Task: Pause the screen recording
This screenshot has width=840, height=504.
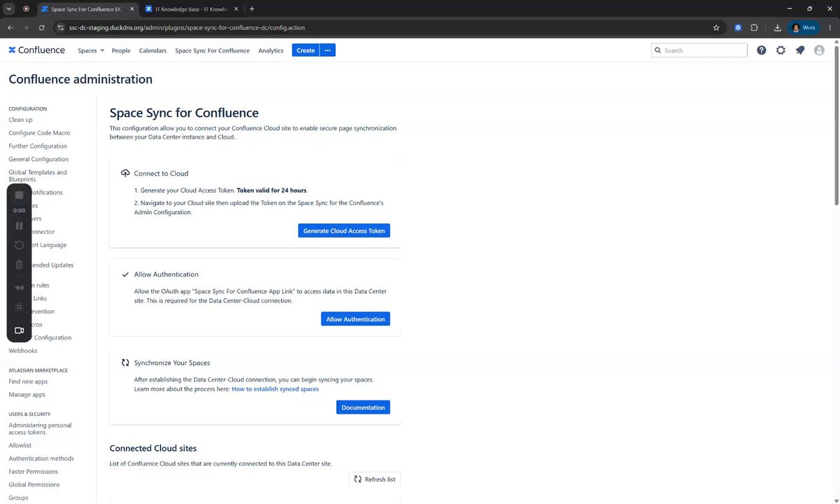Action: pyautogui.click(x=20, y=225)
